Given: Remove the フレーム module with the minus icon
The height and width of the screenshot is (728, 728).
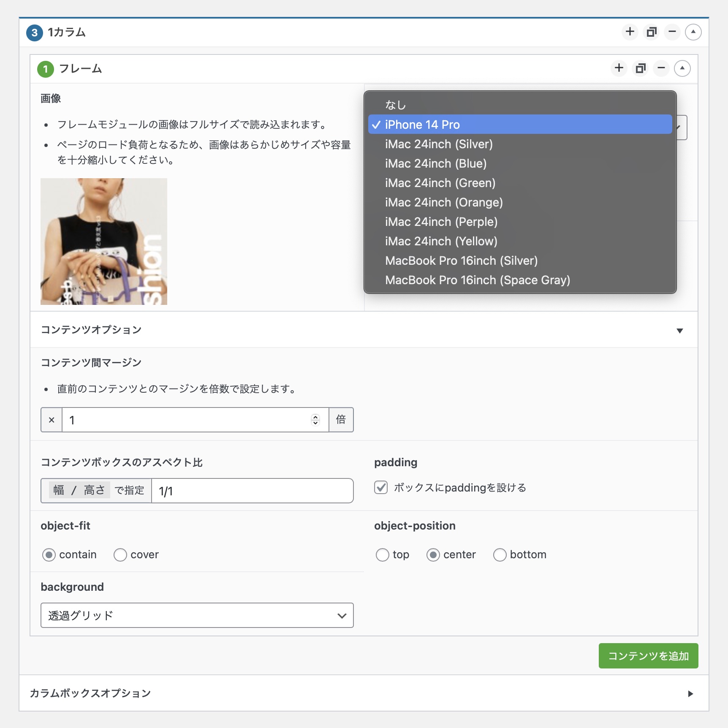Looking at the screenshot, I should 661,68.
